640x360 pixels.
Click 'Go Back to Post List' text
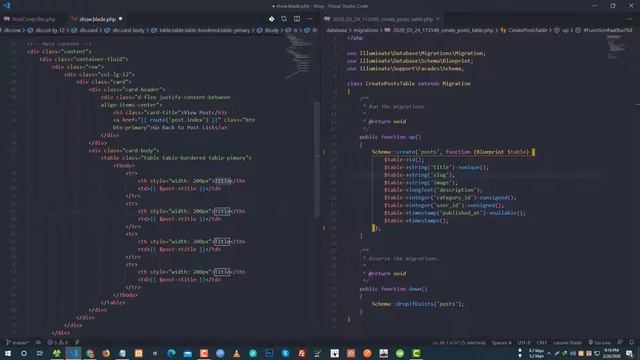coord(184,127)
